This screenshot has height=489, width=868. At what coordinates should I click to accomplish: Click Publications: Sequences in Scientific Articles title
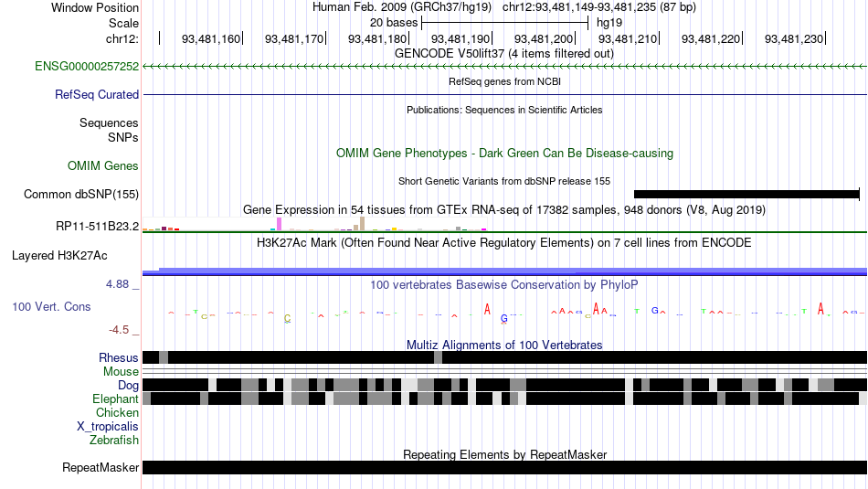pyautogui.click(x=504, y=110)
